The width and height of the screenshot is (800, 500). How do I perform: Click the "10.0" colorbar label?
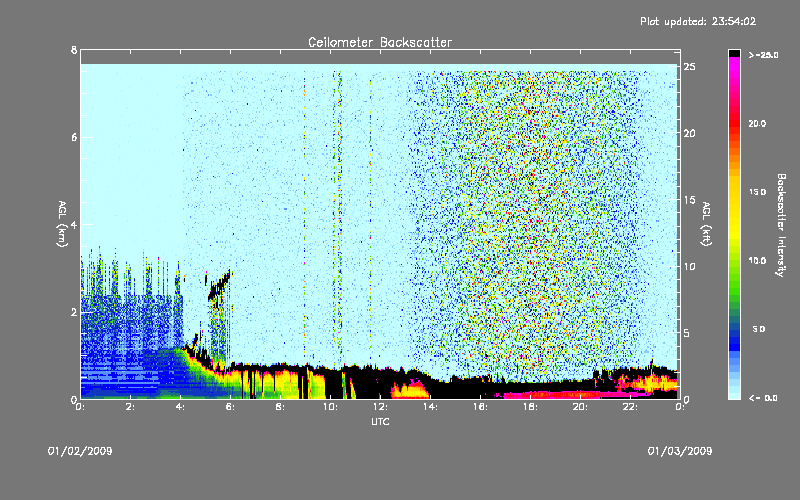coord(757,261)
